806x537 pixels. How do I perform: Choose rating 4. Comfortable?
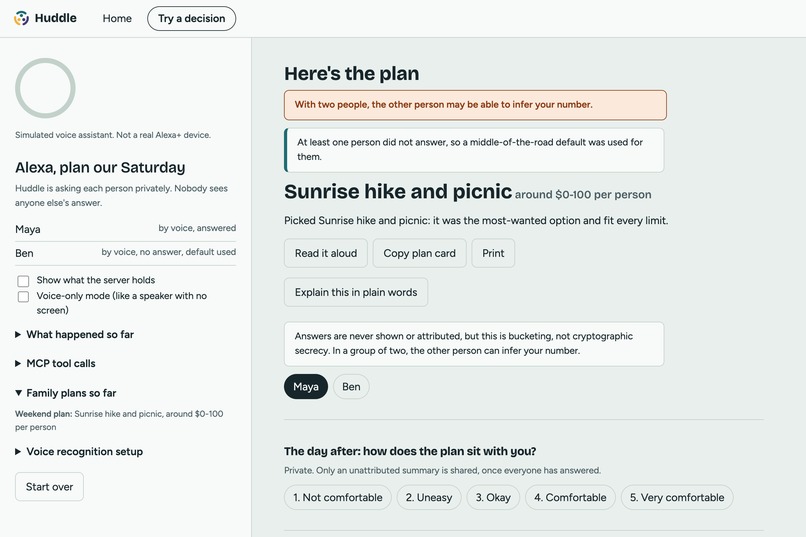[x=570, y=497]
